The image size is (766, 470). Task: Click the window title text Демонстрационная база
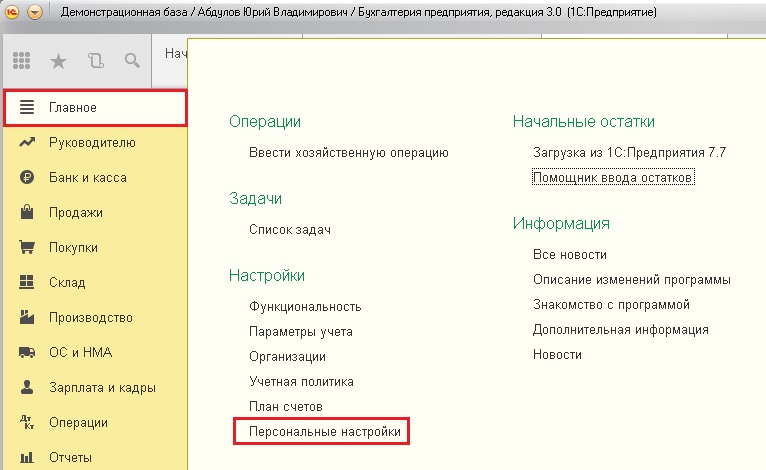[124, 12]
